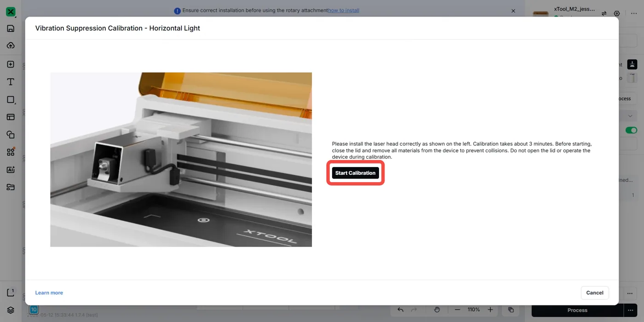Open the Layers icon in sidebar
The width and height of the screenshot is (644, 322).
pyautogui.click(x=11, y=310)
